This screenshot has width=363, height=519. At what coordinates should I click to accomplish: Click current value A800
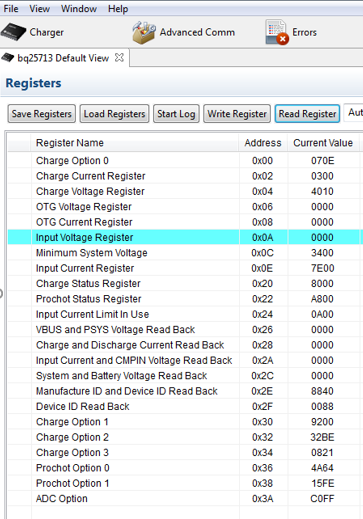coord(323,299)
